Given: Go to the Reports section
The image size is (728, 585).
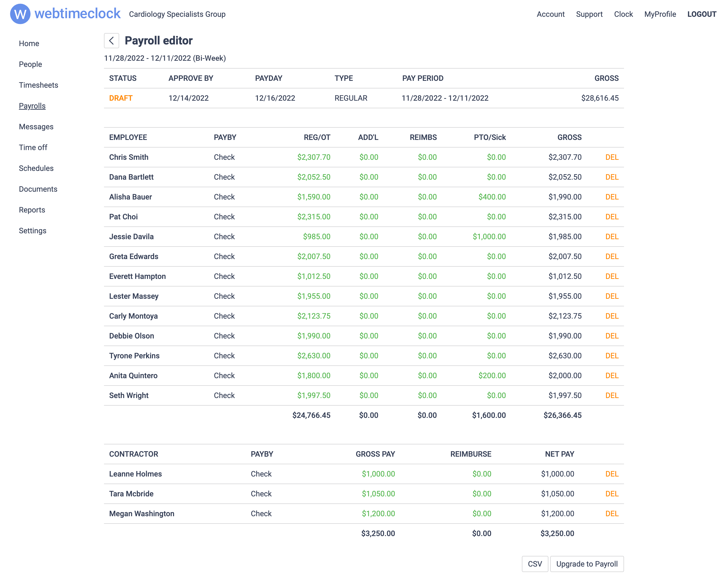Looking at the screenshot, I should click(x=32, y=210).
